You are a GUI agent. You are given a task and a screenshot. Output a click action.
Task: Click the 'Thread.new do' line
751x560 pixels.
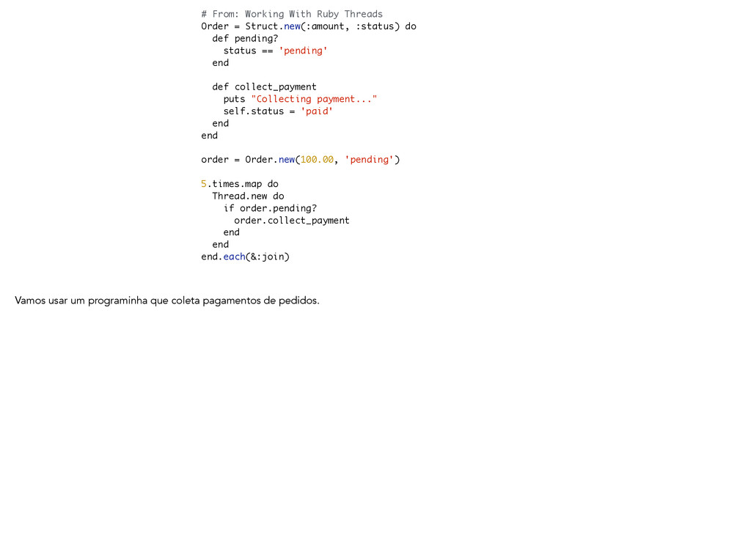click(x=248, y=196)
